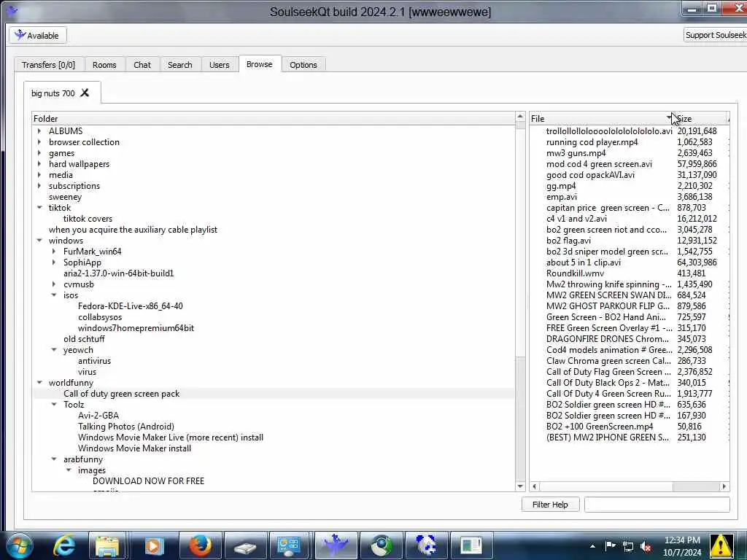Open the green globe browser taskbar icon

(x=381, y=545)
